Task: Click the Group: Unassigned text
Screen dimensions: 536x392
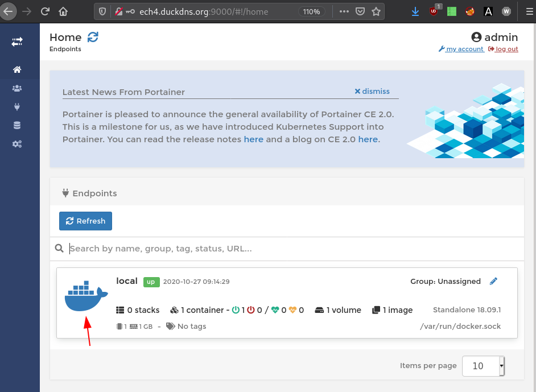Action: (x=446, y=281)
